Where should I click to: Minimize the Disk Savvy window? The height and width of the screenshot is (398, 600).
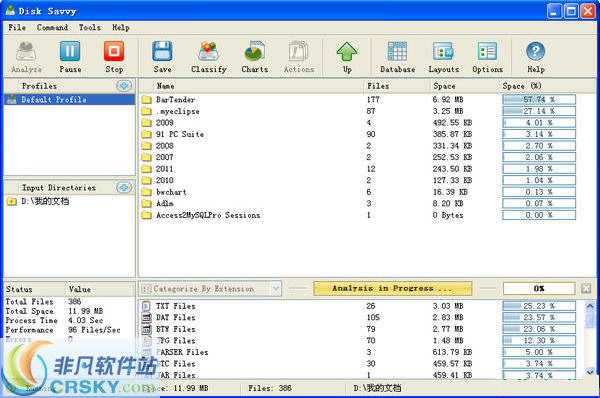pos(554,11)
